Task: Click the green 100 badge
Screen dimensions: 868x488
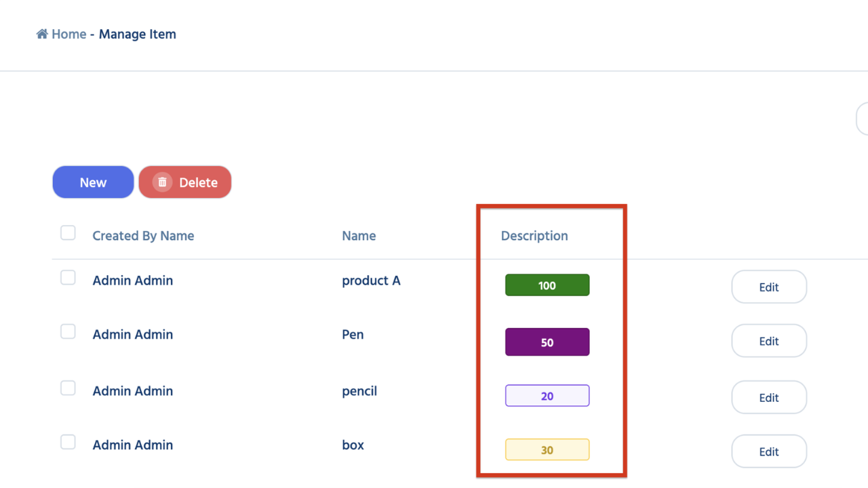Action: tap(547, 285)
